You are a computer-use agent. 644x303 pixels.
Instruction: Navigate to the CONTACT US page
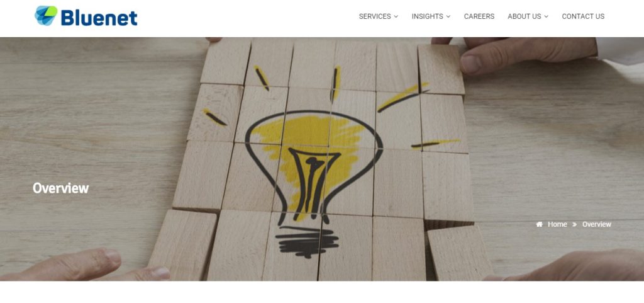point(583,16)
